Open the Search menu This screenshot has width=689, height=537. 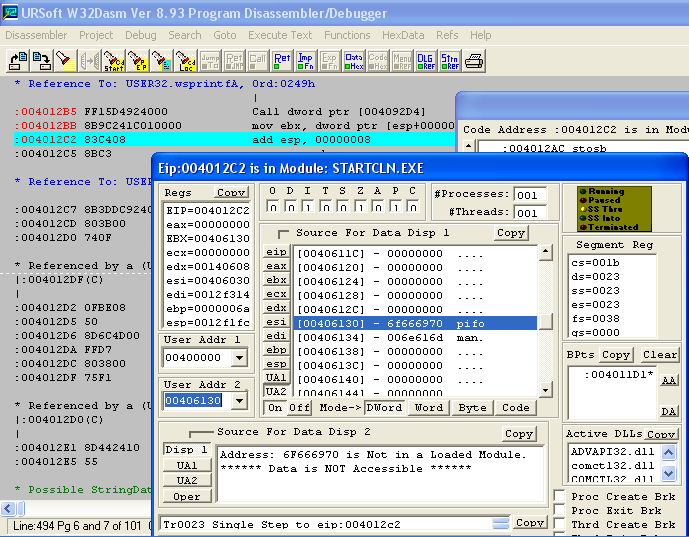185,35
